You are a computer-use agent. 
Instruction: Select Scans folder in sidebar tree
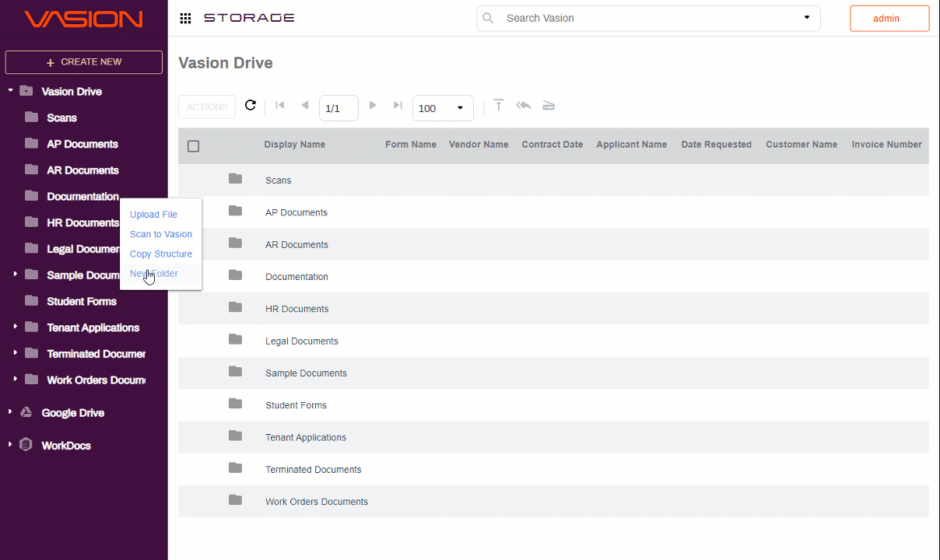[61, 117]
